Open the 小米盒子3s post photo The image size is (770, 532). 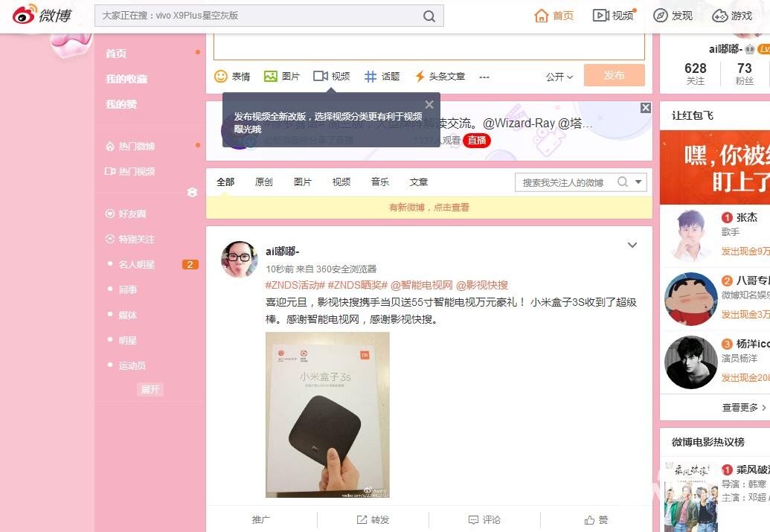coord(327,415)
